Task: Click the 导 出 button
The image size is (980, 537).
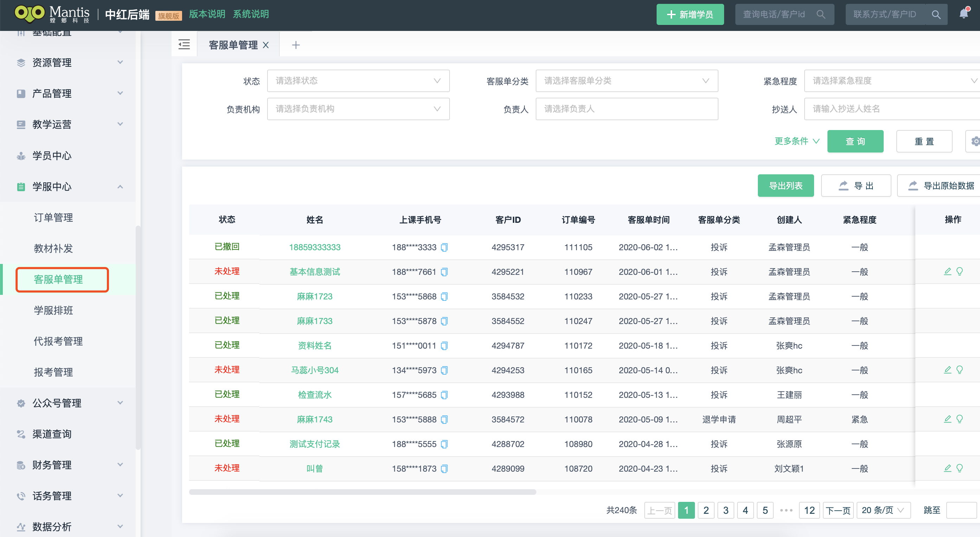Action: click(x=856, y=186)
